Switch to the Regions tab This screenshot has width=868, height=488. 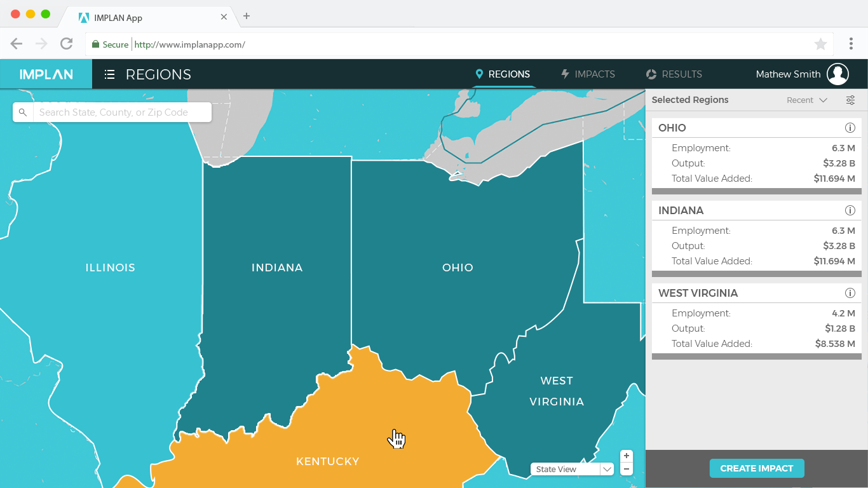click(503, 74)
